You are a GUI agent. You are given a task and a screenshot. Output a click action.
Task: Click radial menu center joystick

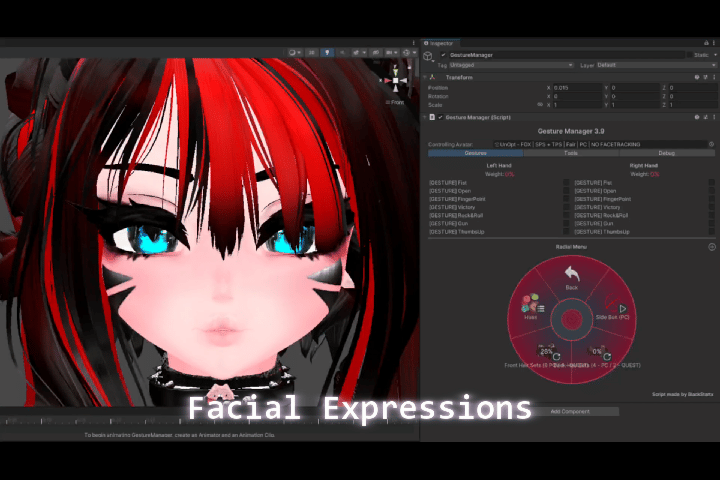[x=572, y=319]
